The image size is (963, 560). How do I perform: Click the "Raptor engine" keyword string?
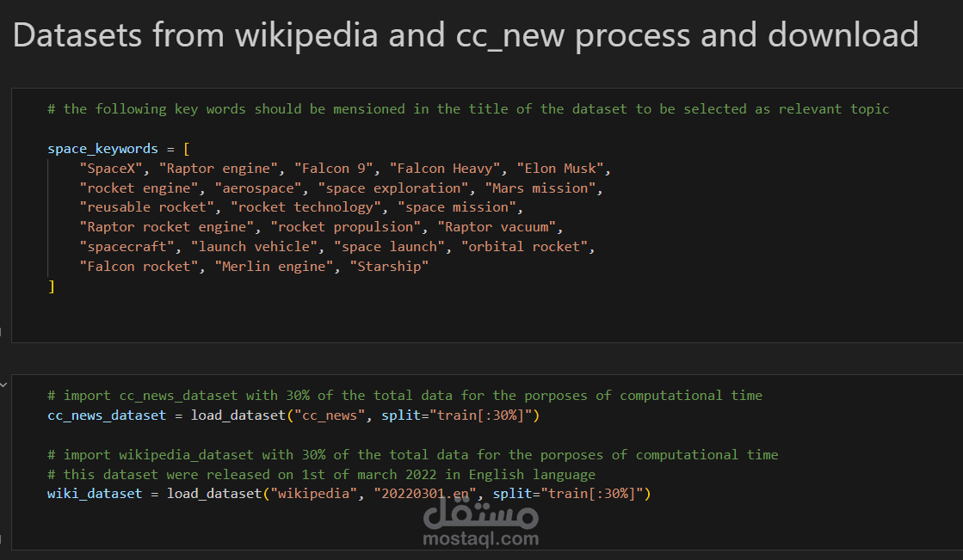click(x=219, y=169)
